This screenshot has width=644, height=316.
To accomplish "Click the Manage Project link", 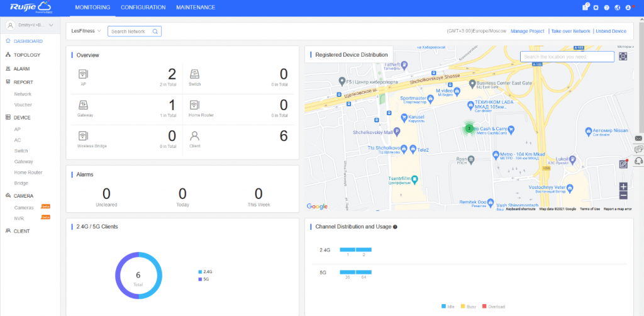I will 527,31.
